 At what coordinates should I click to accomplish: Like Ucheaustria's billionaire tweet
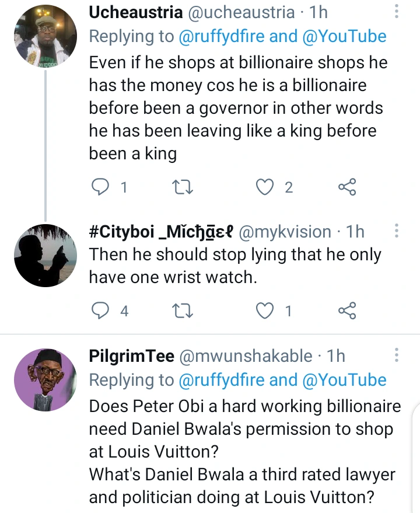click(266, 187)
